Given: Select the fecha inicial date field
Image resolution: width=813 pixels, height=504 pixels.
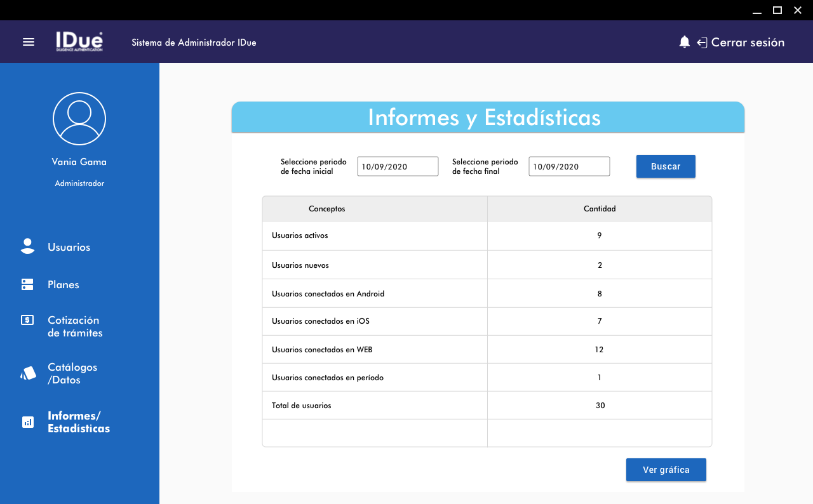Looking at the screenshot, I should (x=398, y=166).
